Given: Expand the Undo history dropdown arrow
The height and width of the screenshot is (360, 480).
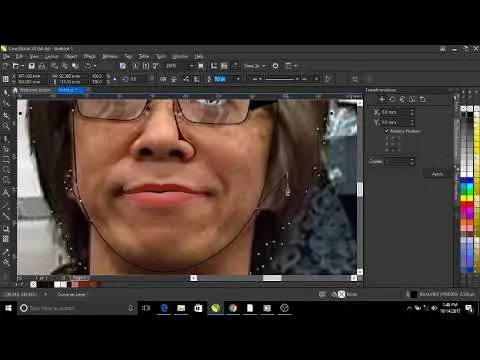Looking at the screenshot, I should [95, 66].
